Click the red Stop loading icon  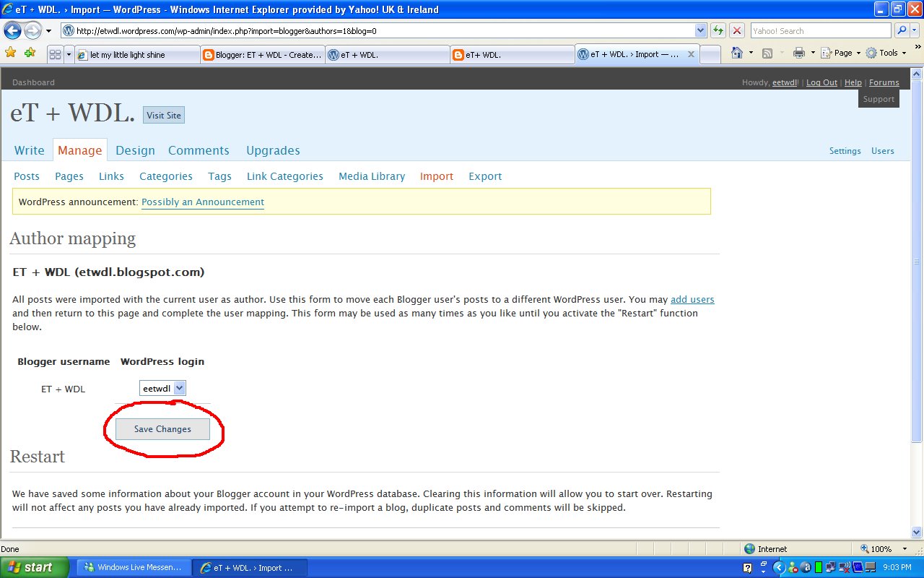point(736,31)
